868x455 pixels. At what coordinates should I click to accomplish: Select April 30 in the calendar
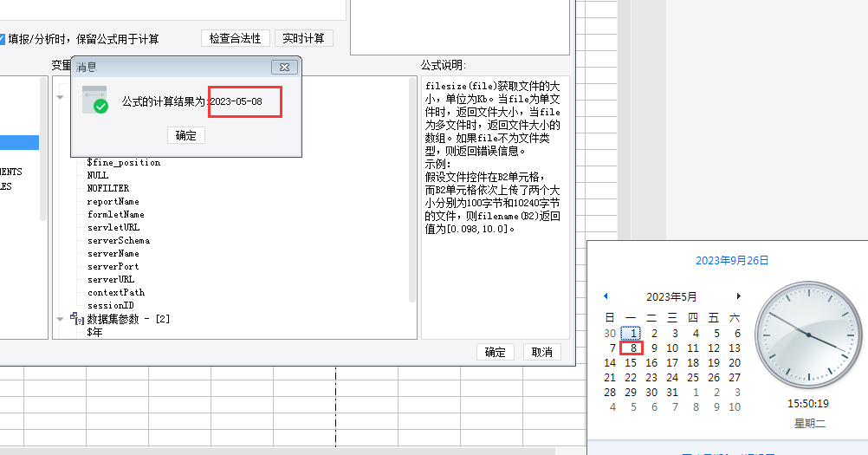[x=610, y=333]
